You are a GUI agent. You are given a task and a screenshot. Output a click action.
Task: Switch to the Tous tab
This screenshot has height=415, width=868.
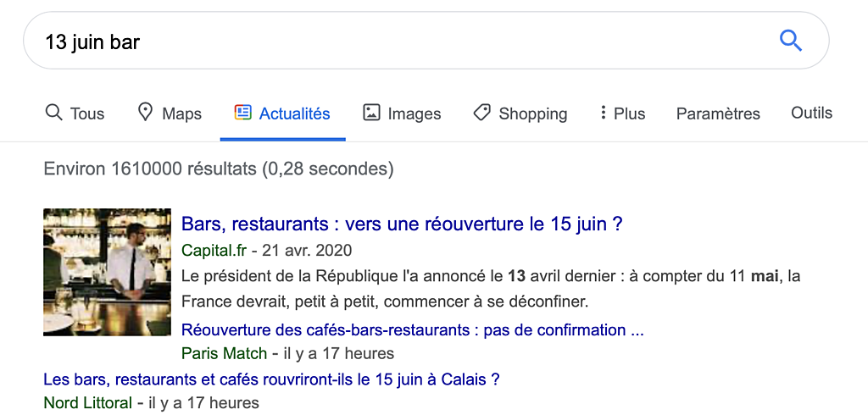[75, 113]
